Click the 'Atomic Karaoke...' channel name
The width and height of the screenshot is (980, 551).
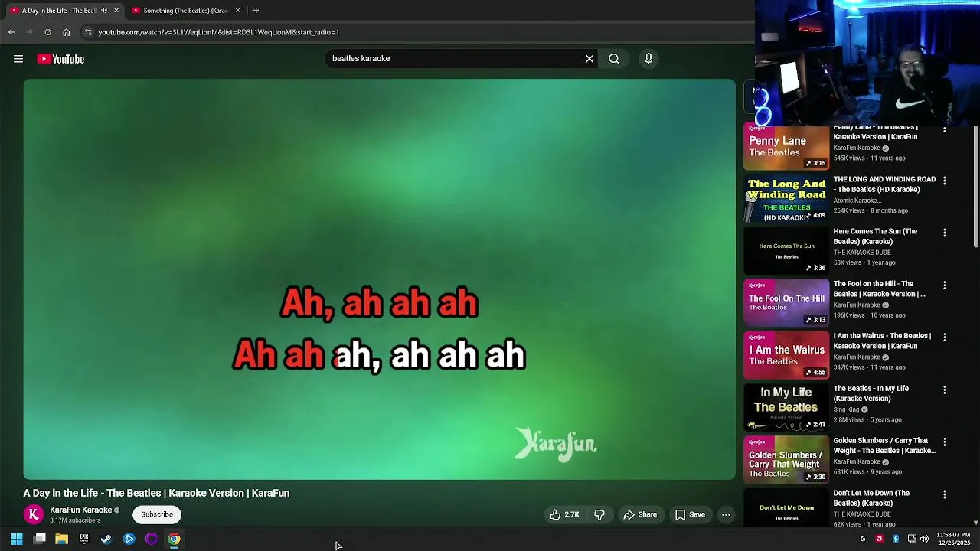point(857,201)
